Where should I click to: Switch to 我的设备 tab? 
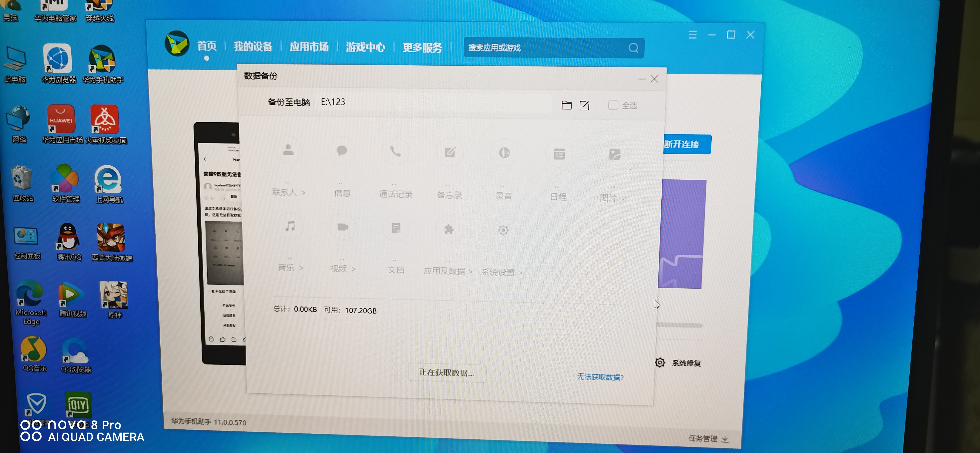point(253,46)
